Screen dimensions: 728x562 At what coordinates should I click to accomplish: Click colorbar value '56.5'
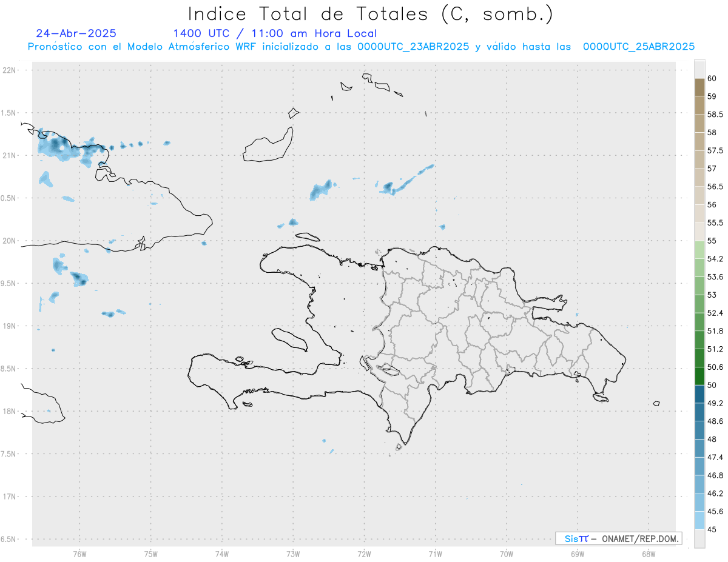click(715, 187)
